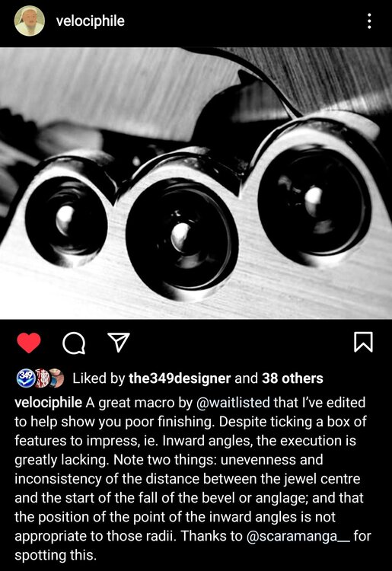Open the comment speech bubble icon

(74, 343)
